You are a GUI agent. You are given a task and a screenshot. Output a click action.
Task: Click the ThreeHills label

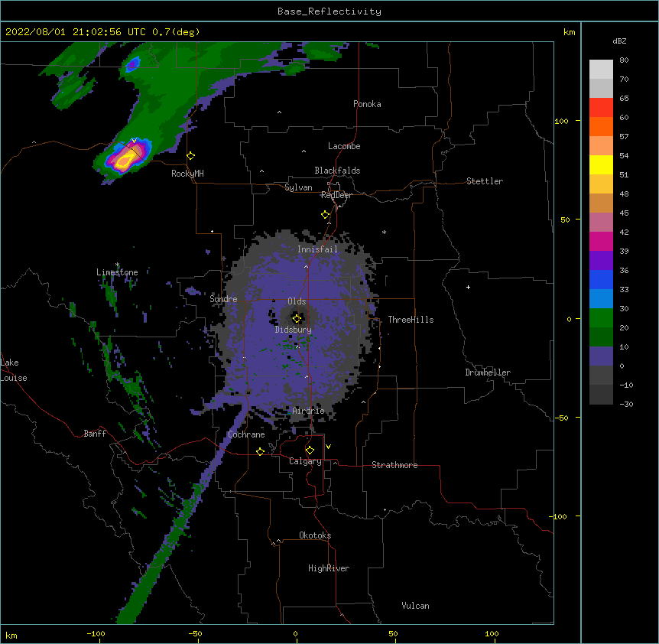tap(411, 320)
